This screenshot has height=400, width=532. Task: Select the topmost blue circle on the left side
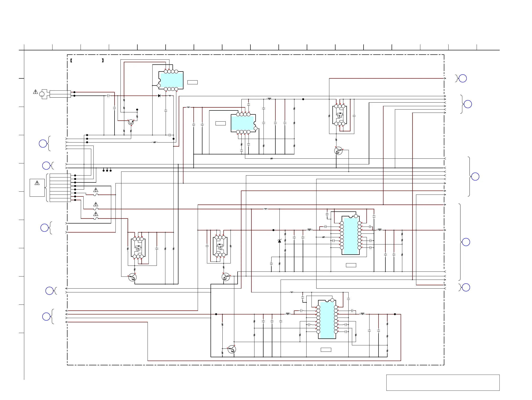click(43, 144)
